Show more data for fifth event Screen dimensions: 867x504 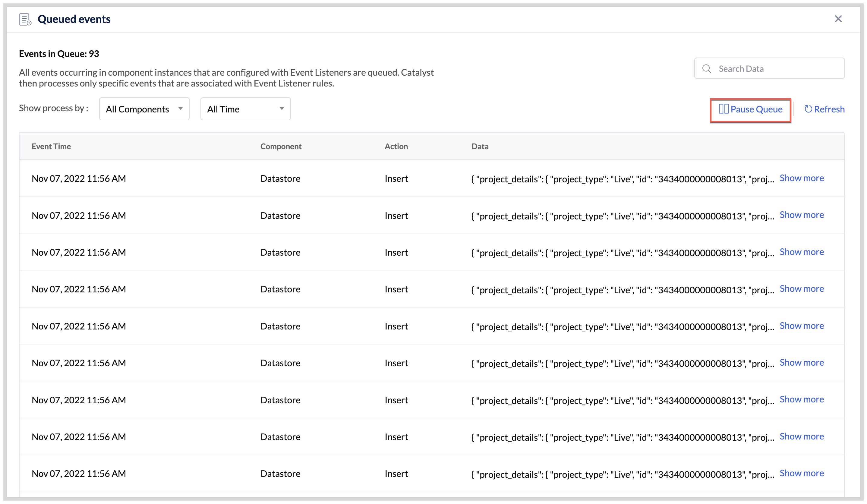(x=801, y=326)
